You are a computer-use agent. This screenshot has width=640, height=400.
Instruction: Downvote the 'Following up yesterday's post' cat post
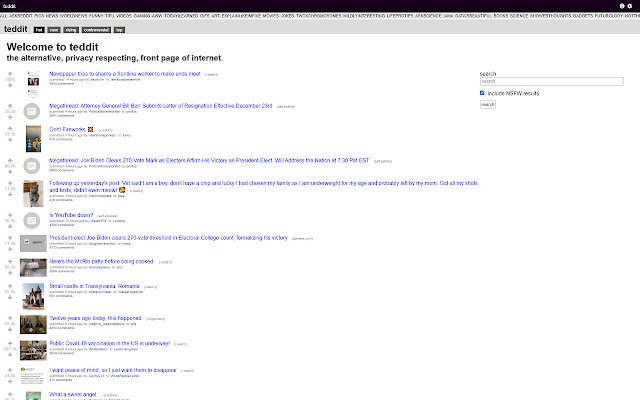coord(10,194)
